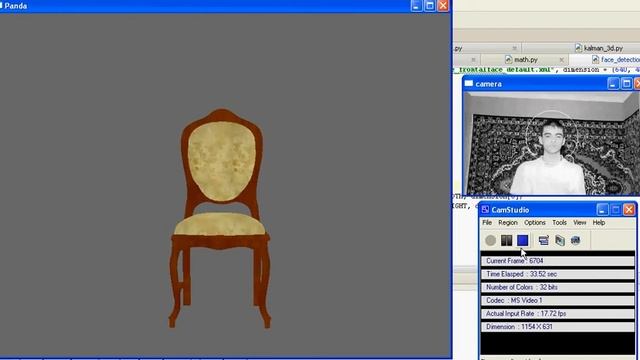This screenshot has height=360, width=640.
Task: Click the blue CamStudio Stop button
Action: 522,240
